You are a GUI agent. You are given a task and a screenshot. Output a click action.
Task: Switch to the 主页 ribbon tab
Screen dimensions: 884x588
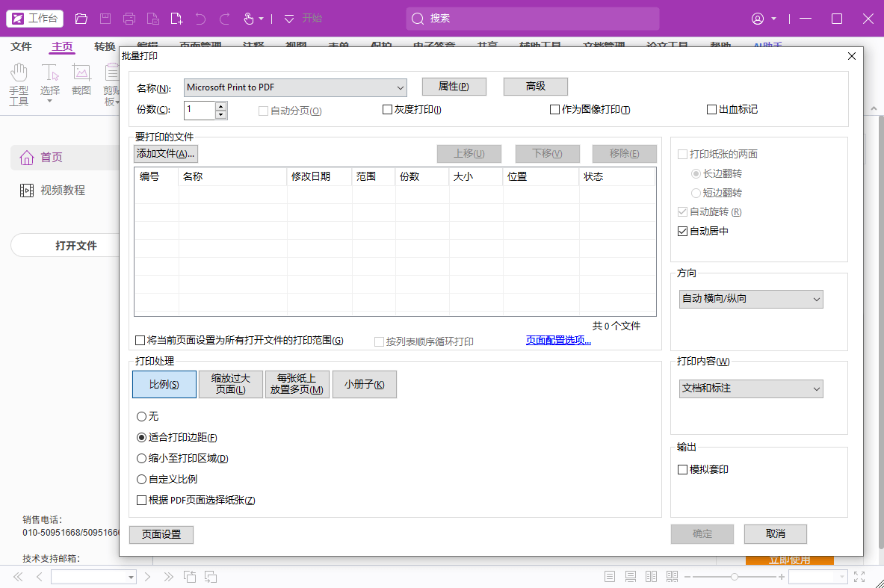(x=62, y=46)
